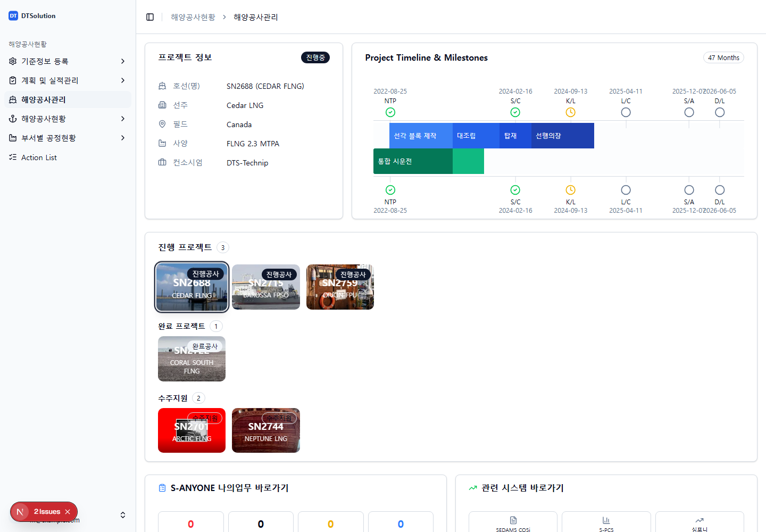Viewport: 766px width, 532px height.
Task: Click the ship icon beside 호선(명)
Action: (162, 86)
